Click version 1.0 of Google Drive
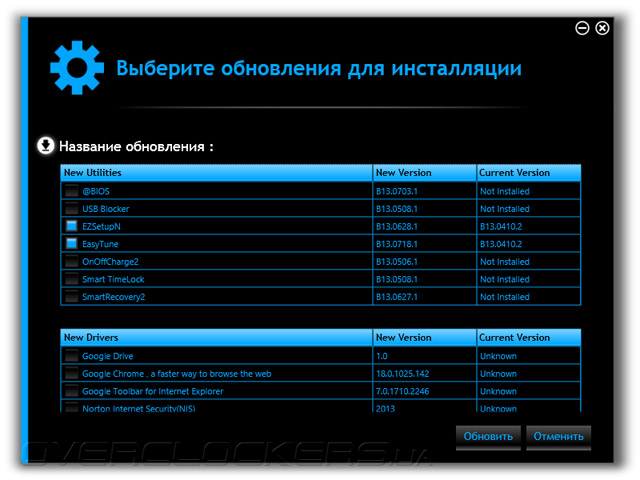The height and width of the screenshot is (480, 640). click(x=382, y=356)
